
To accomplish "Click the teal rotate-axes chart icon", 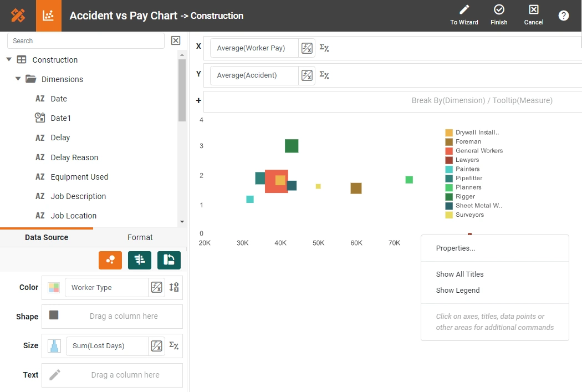I will [169, 259].
